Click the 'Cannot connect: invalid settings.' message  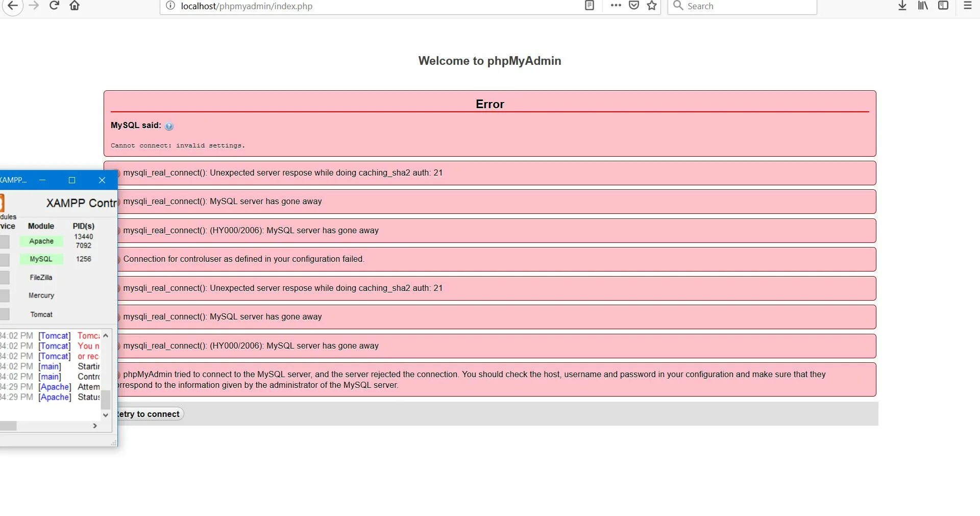pos(178,145)
